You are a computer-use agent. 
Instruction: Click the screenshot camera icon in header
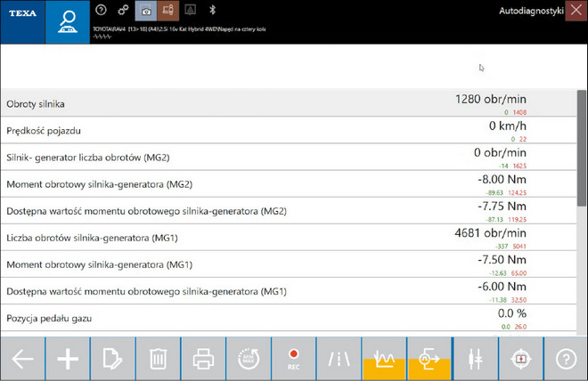(144, 11)
